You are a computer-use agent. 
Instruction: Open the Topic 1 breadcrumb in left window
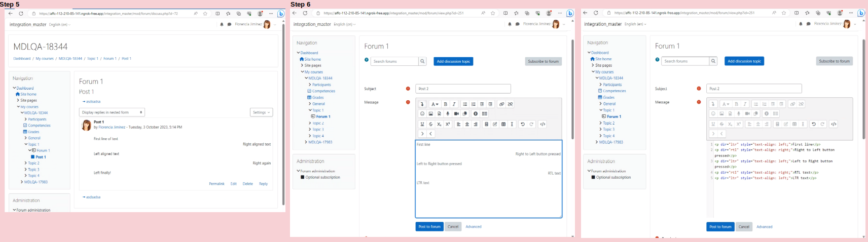(92, 59)
